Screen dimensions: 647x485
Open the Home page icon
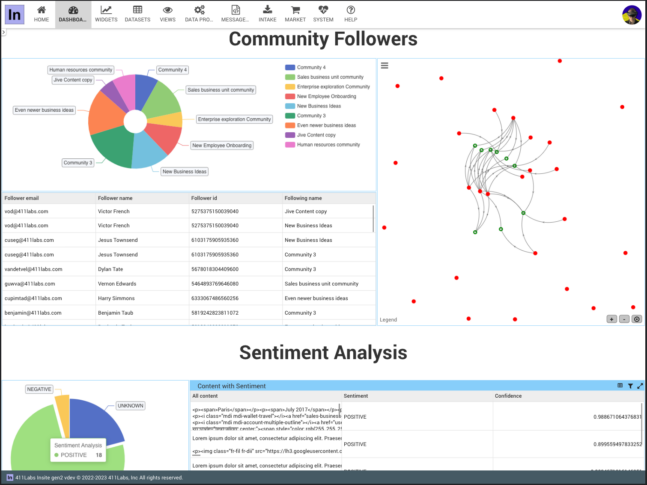click(41, 10)
